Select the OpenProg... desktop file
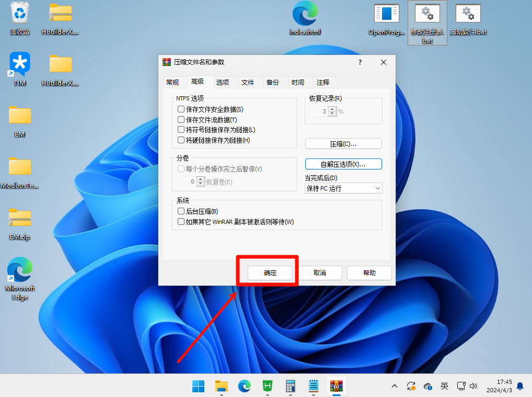The image size is (532, 397). pos(386,19)
